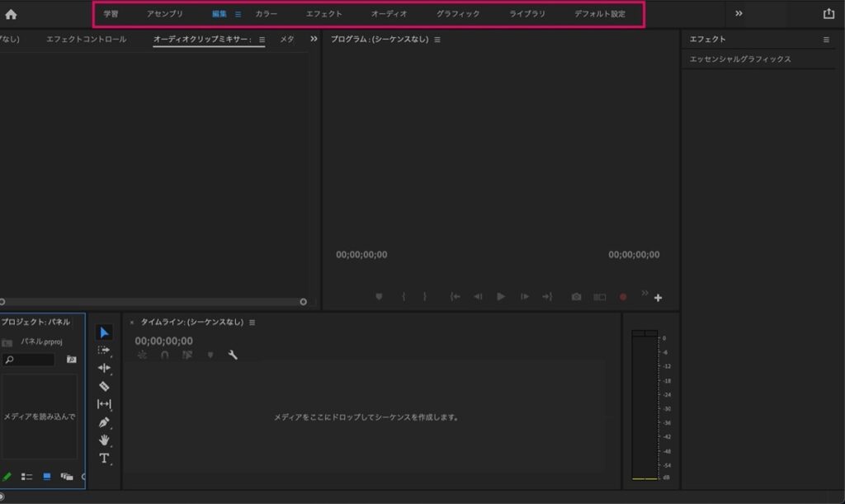Choose the Track Select Forward tool
This screenshot has width=845, height=504.
click(x=104, y=351)
